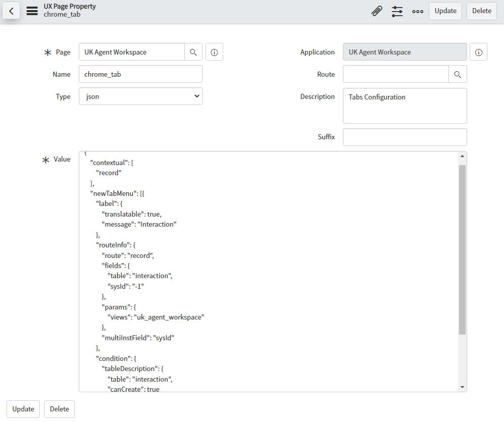
Task: Click the "contextual" line in Value
Action: [112, 163]
